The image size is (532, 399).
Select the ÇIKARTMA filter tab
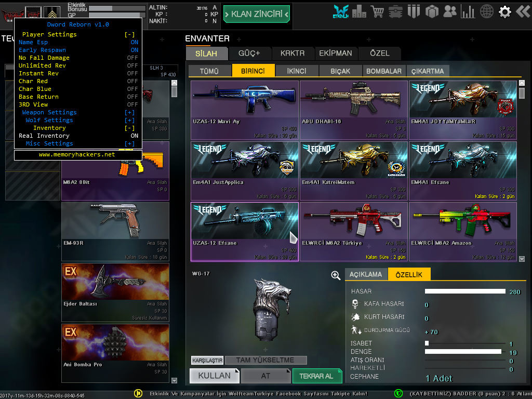click(x=428, y=71)
